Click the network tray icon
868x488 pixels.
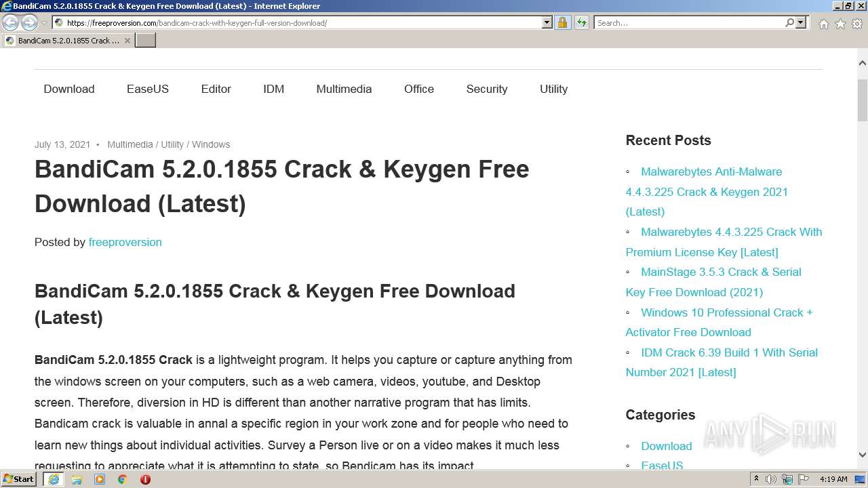point(787,479)
